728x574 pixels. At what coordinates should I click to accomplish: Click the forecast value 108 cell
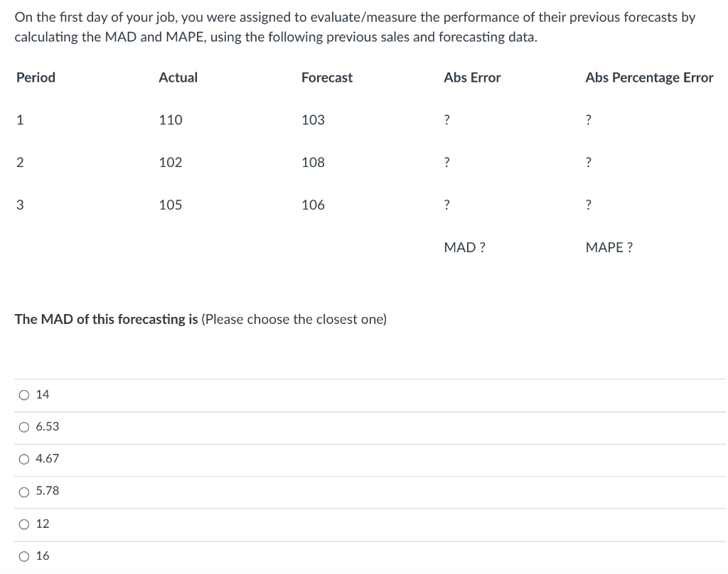pyautogui.click(x=313, y=163)
